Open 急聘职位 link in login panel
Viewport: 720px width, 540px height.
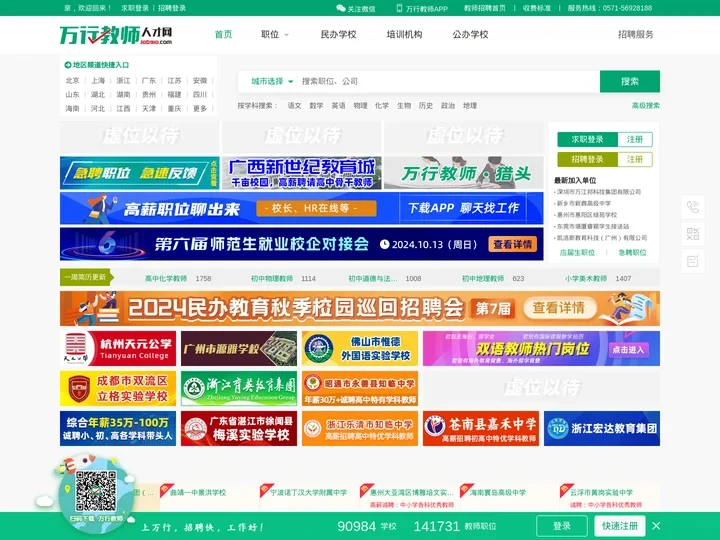click(632, 253)
